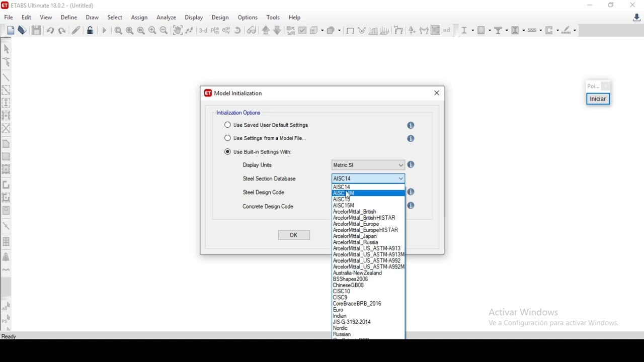
Task: Click the Move Down in List arrow
Action: [x=277, y=31]
